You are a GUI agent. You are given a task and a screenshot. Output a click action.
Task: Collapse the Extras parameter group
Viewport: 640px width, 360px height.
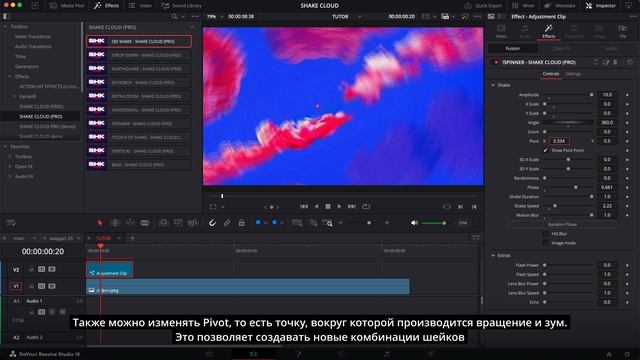coord(493,256)
